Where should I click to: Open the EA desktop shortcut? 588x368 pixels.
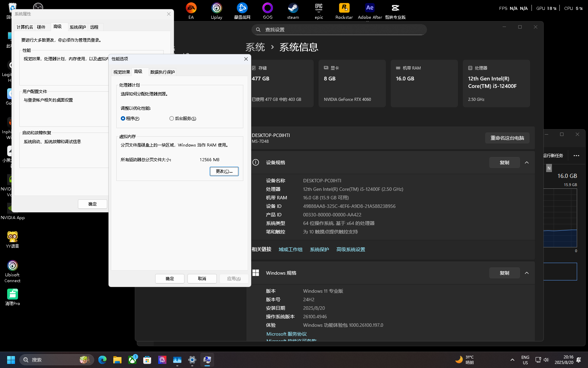[191, 11]
